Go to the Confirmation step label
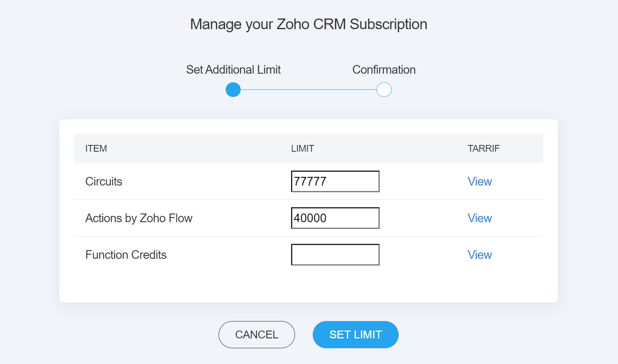The width and height of the screenshot is (618, 364). [x=384, y=70]
